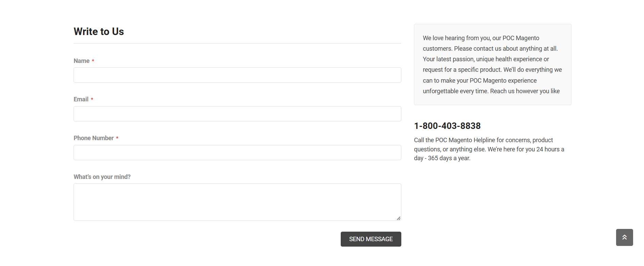
Task: Focus the Email input field
Action: [x=237, y=114]
